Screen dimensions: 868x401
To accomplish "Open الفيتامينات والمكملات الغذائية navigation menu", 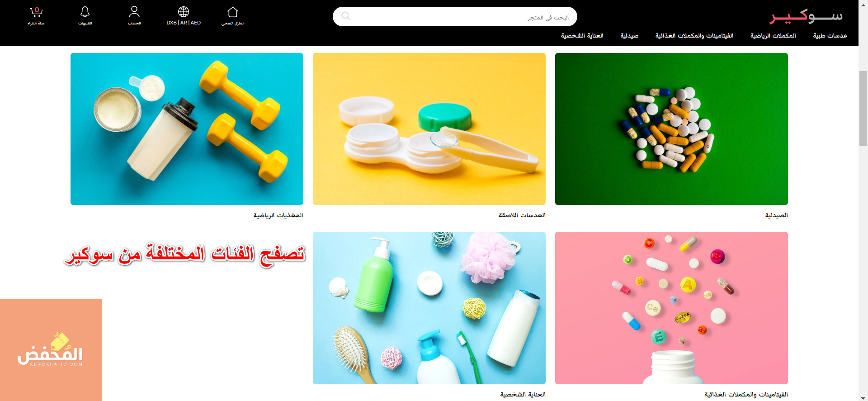I will [694, 36].
